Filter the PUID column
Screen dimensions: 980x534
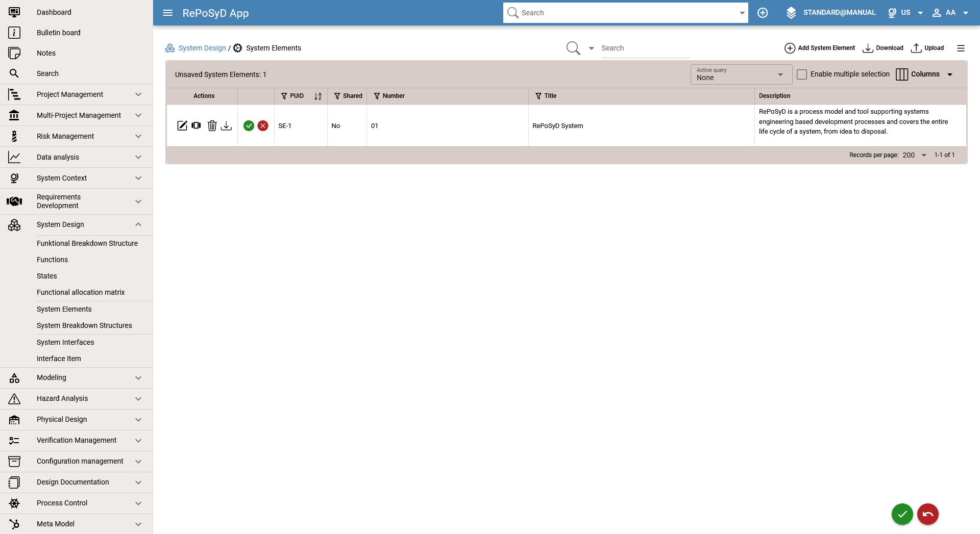point(284,96)
